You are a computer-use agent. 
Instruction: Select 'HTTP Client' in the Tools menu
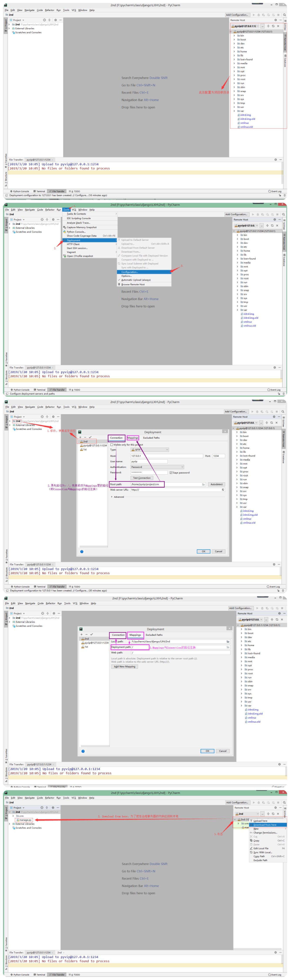[90, 244]
